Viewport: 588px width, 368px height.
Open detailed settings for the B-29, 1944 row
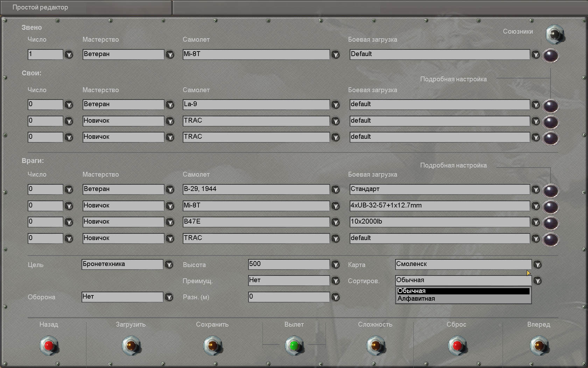coord(551,191)
